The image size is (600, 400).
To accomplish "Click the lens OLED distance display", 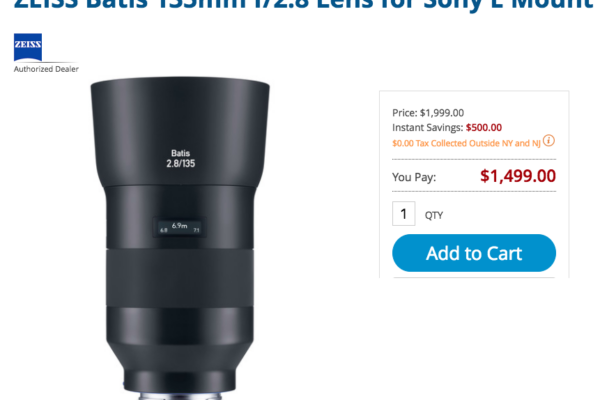I will point(179,227).
